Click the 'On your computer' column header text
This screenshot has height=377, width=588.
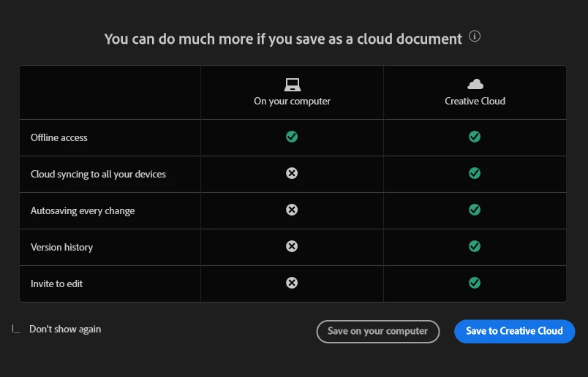pos(292,101)
